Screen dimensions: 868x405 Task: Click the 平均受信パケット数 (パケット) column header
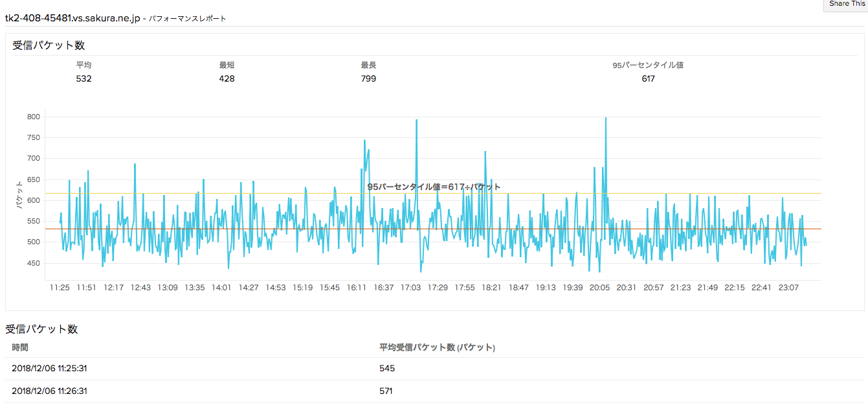click(437, 347)
